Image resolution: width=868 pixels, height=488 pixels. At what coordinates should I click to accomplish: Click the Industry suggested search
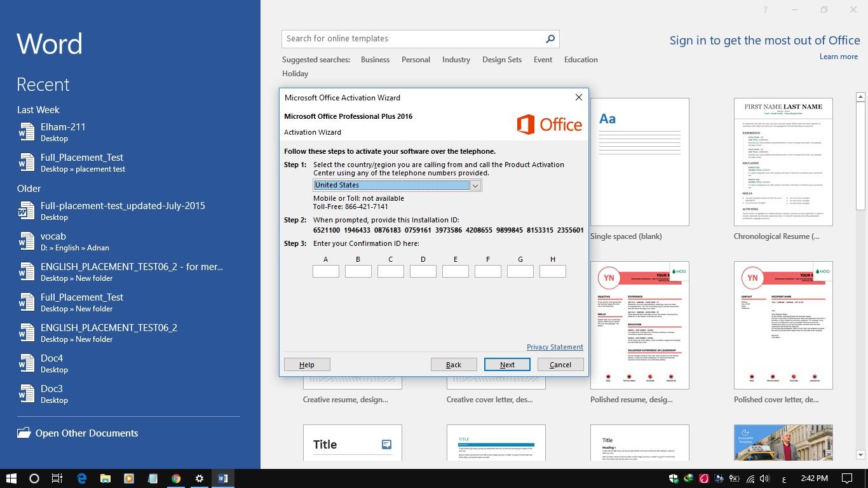pyautogui.click(x=456, y=60)
